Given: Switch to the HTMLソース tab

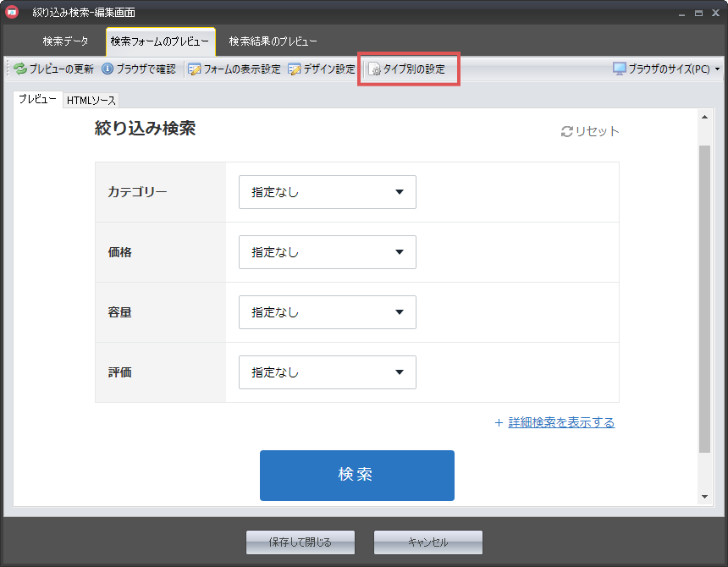Looking at the screenshot, I should (x=91, y=101).
